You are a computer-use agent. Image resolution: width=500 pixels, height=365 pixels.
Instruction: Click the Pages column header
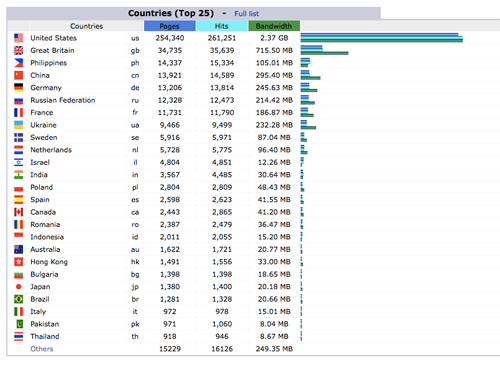pyautogui.click(x=170, y=26)
